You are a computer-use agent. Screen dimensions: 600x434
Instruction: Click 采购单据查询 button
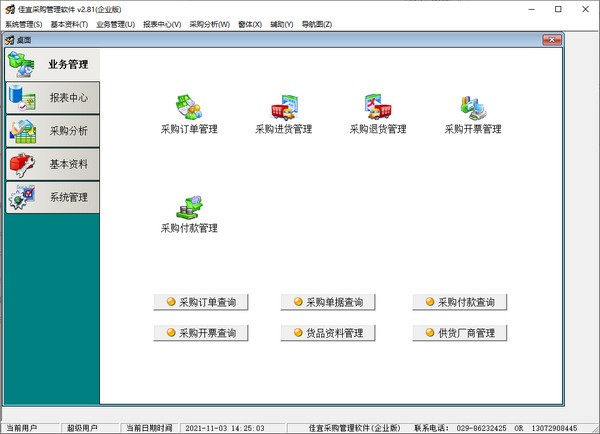(x=328, y=302)
